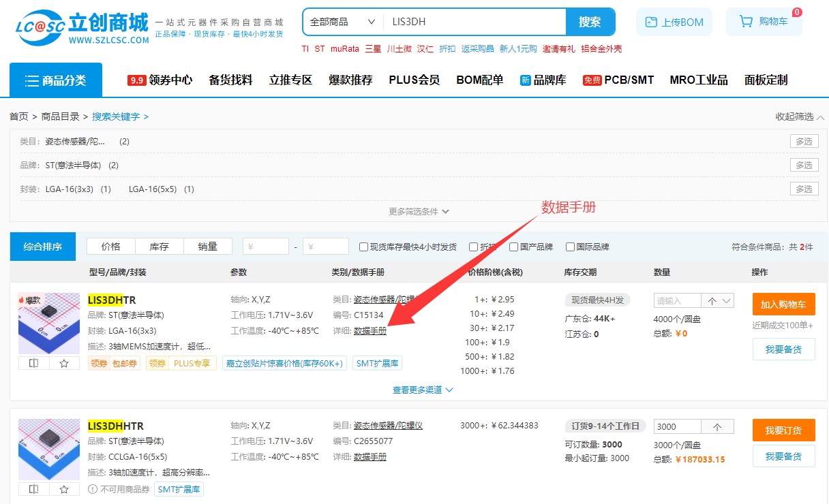Click the maximum price input field

click(326, 247)
